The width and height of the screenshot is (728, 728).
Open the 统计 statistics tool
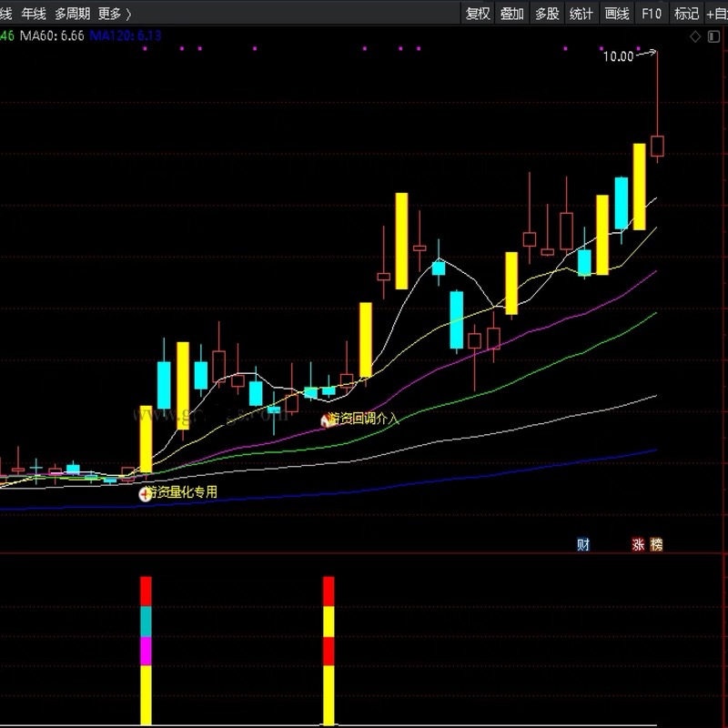click(x=581, y=14)
